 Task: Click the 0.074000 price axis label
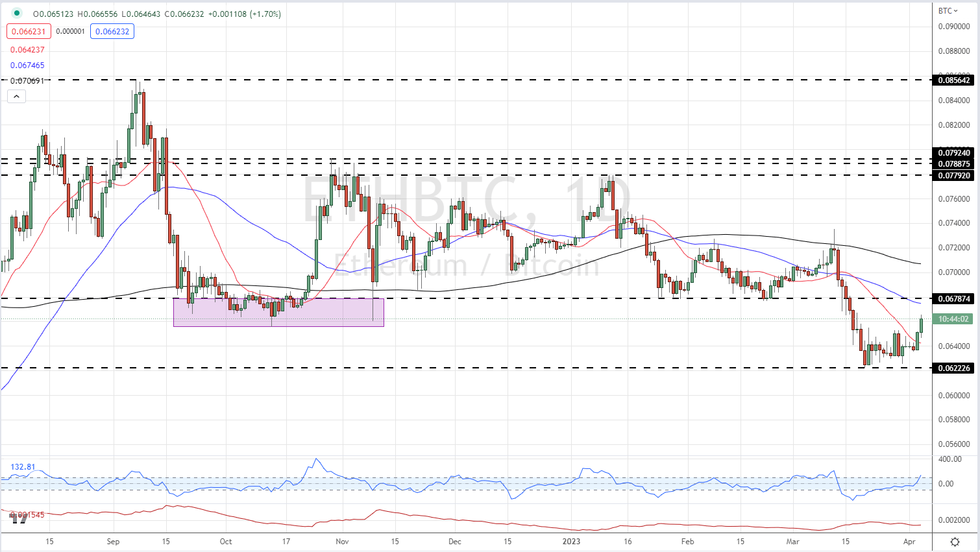click(x=954, y=223)
